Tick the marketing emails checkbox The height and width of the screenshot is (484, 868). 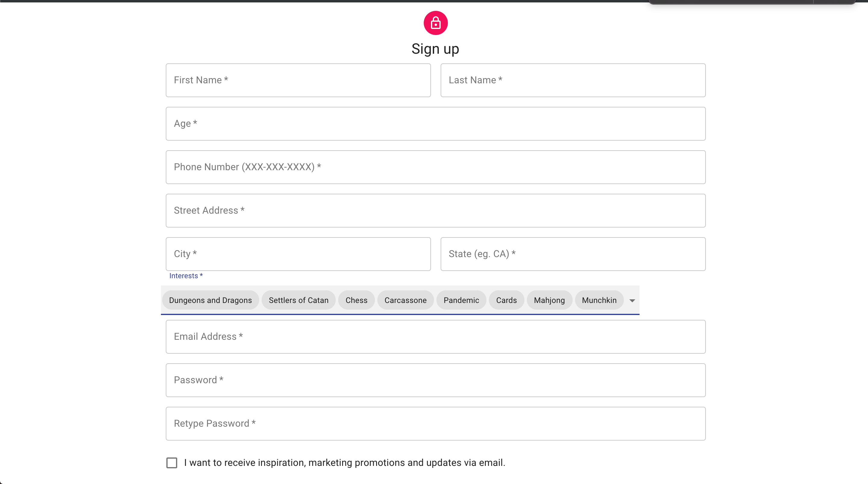pyautogui.click(x=172, y=463)
